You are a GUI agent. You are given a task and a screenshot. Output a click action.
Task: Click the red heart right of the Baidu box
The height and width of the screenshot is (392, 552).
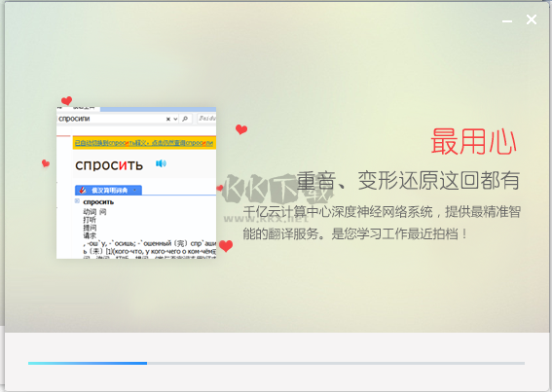tap(241, 129)
